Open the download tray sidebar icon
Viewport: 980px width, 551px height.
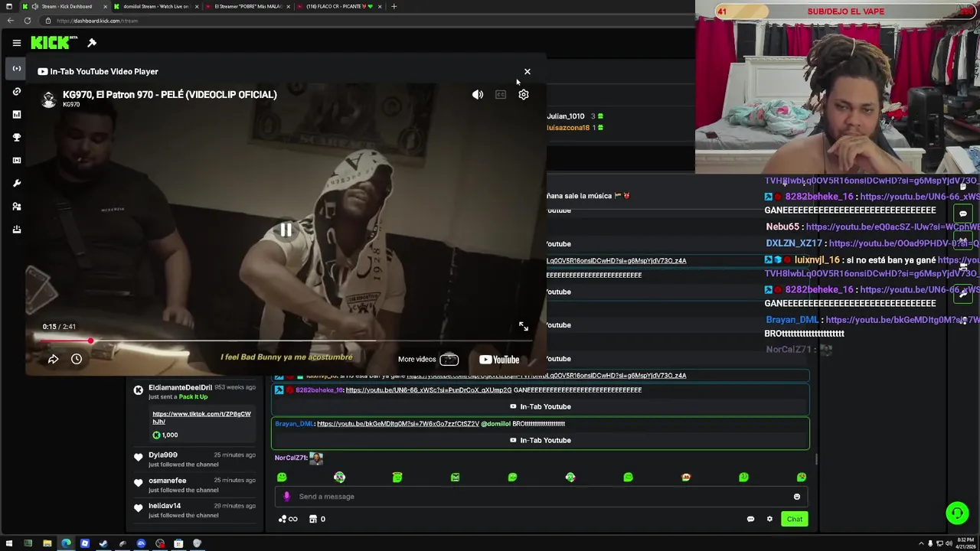16,229
